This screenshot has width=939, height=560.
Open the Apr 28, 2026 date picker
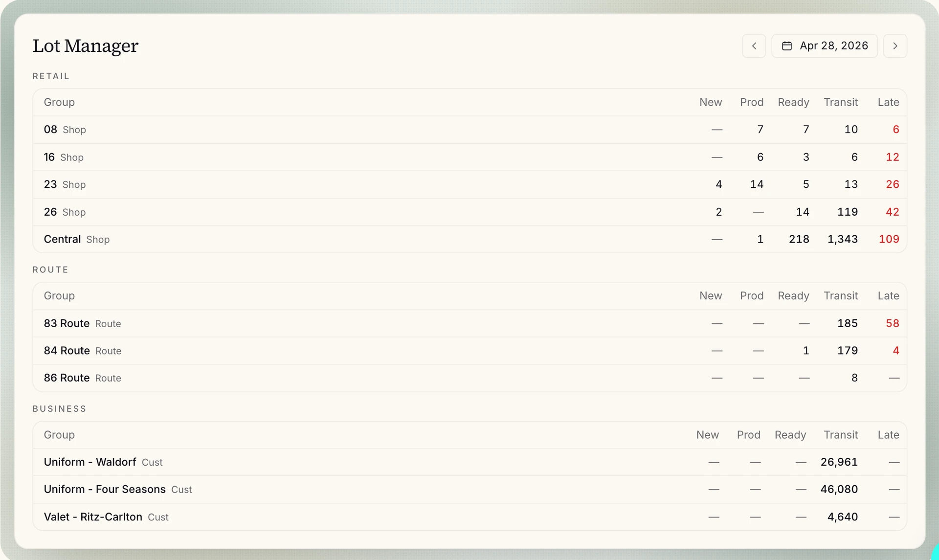[x=825, y=46]
